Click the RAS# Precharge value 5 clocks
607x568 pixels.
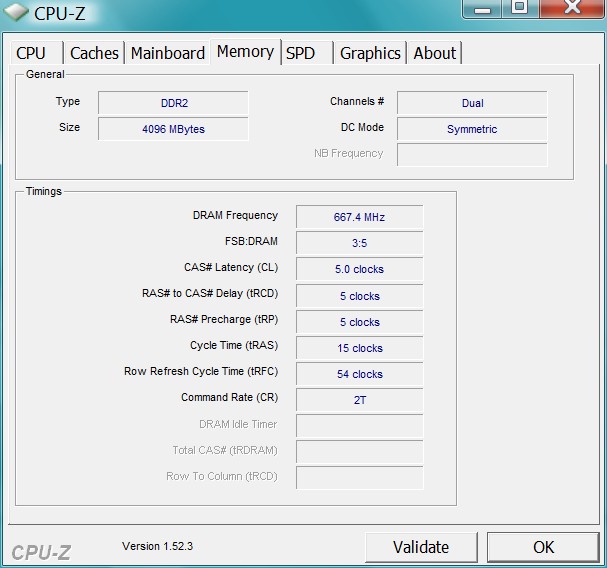[x=360, y=322]
